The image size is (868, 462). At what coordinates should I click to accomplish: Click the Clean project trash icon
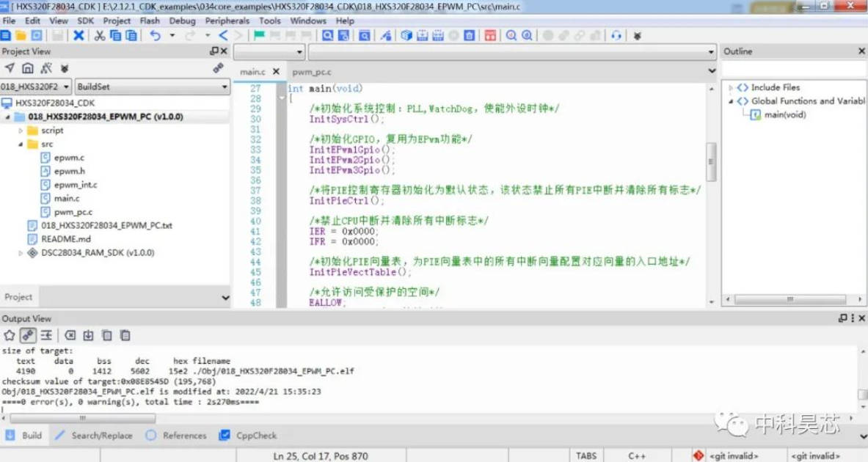pos(469,35)
